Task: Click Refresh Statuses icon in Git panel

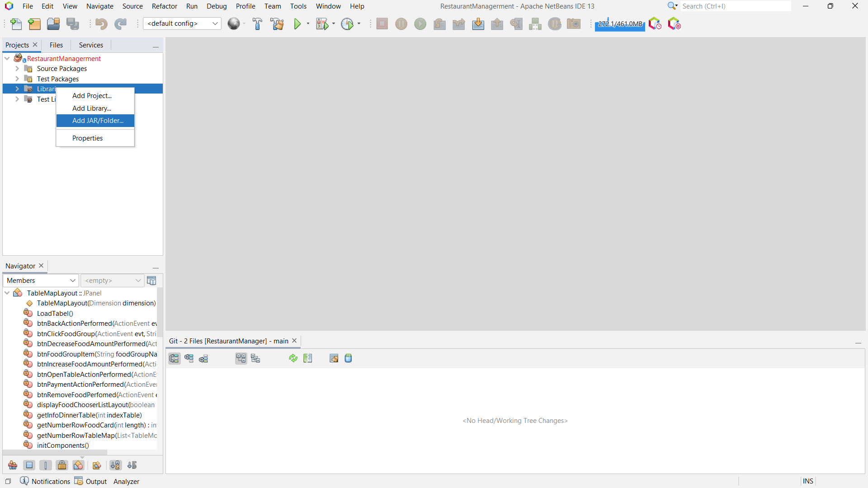Action: (x=293, y=358)
